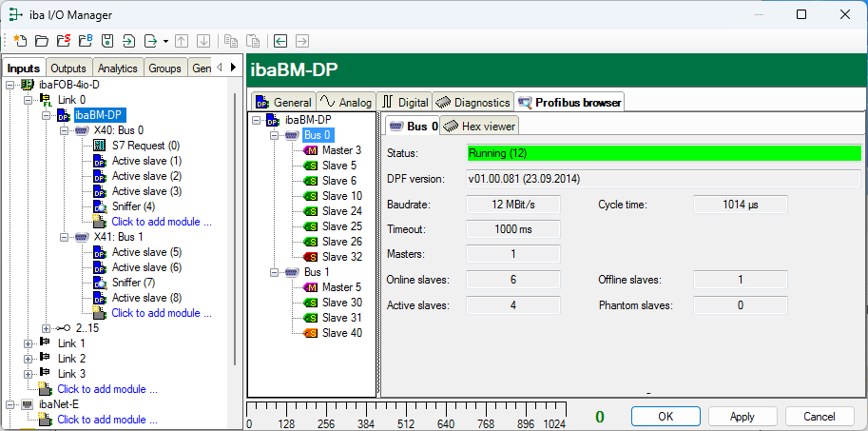868x431 pixels.
Task: Switch to the Hex viewer tab
Action: pos(479,126)
